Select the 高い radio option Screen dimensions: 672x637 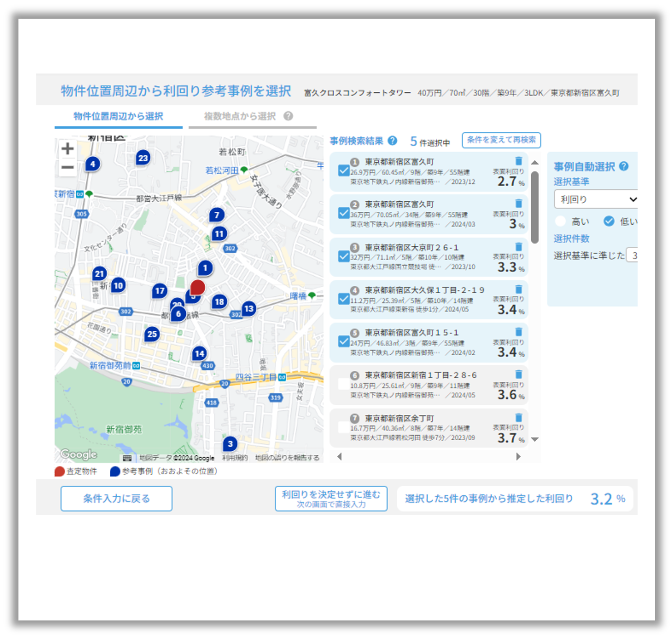tap(560, 221)
